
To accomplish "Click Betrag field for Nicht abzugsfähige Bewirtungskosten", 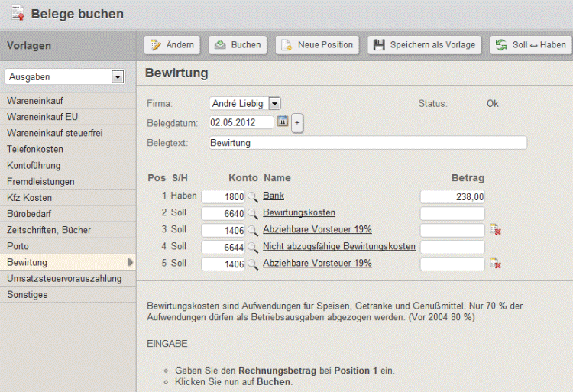I will (452, 248).
